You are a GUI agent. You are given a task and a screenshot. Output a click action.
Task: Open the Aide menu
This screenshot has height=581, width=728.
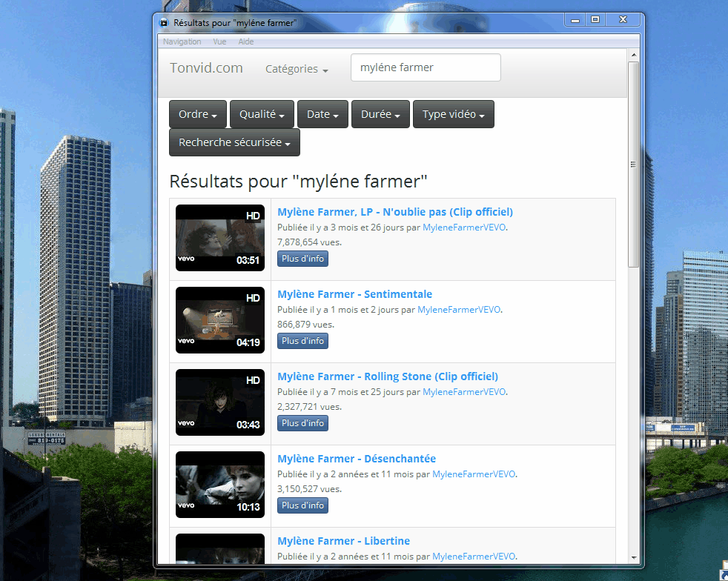click(x=246, y=41)
